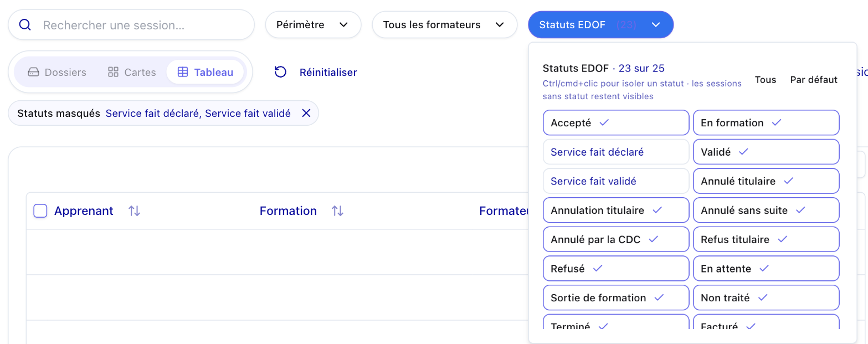Click the chevron in the Périmètre dropdown

pos(343,25)
